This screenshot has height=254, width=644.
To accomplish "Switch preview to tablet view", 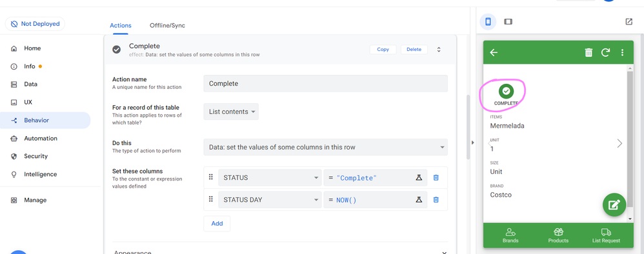I will pos(508,21).
